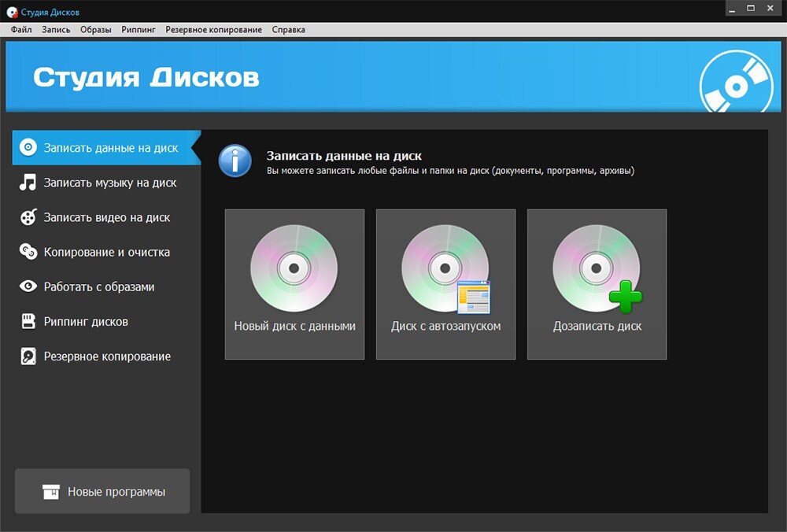
Task: Open the Резервное копирование menu in menu bar
Action: click(213, 30)
